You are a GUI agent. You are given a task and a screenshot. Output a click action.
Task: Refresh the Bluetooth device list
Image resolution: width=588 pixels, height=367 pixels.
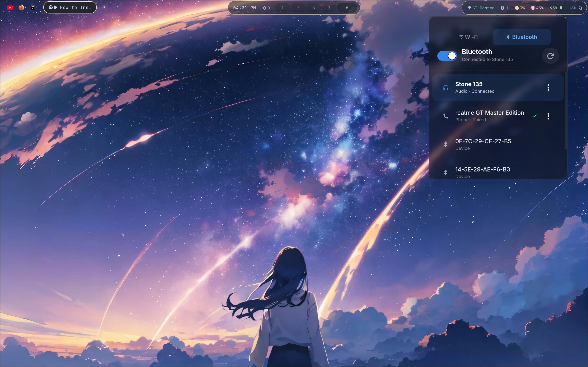tap(550, 56)
